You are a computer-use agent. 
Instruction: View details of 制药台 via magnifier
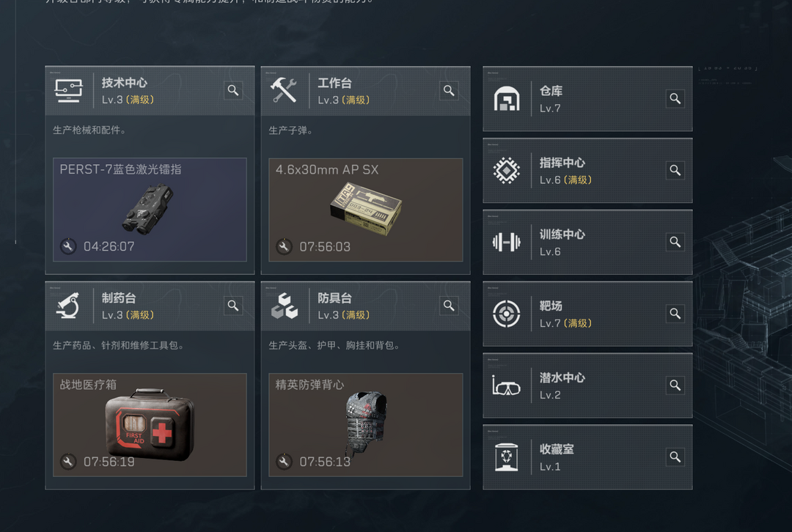(x=233, y=306)
